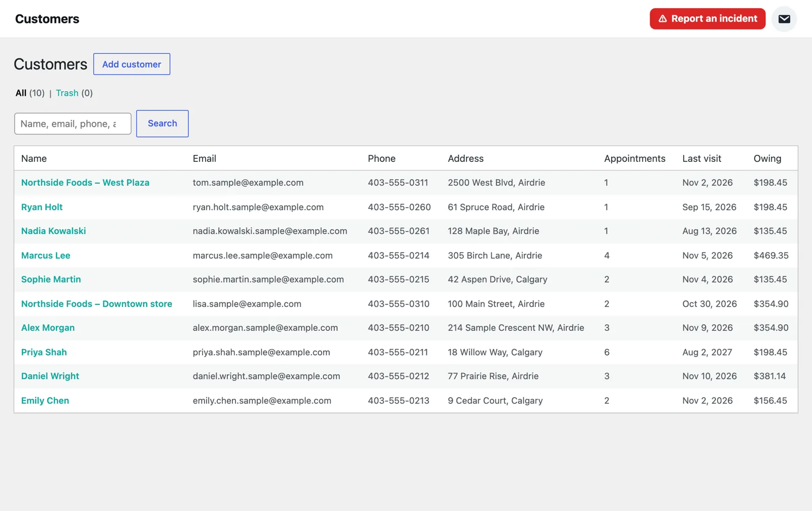Open Ryan Holt customer record
The width and height of the screenshot is (812, 511).
coord(42,207)
